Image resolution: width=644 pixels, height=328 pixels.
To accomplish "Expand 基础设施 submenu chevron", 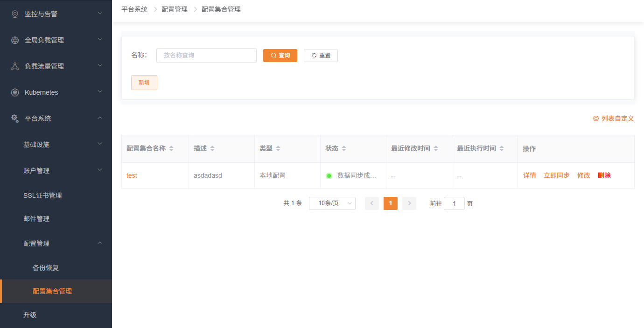I will click(100, 144).
